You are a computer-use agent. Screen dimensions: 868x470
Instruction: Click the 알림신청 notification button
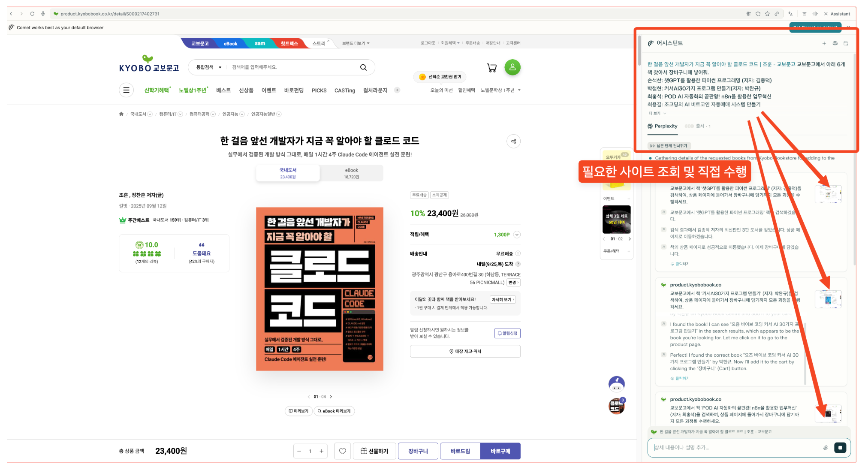click(x=507, y=333)
